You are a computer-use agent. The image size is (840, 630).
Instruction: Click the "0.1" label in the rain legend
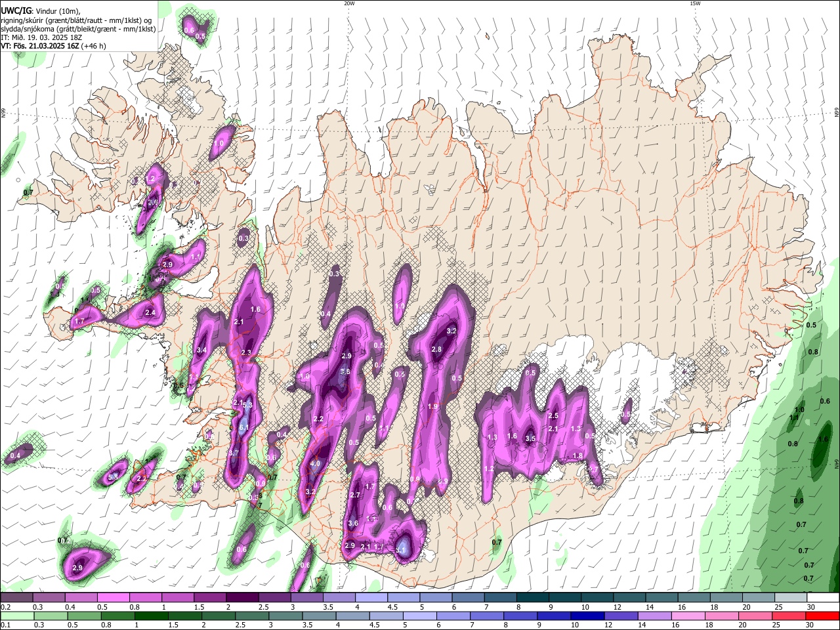point(6,625)
